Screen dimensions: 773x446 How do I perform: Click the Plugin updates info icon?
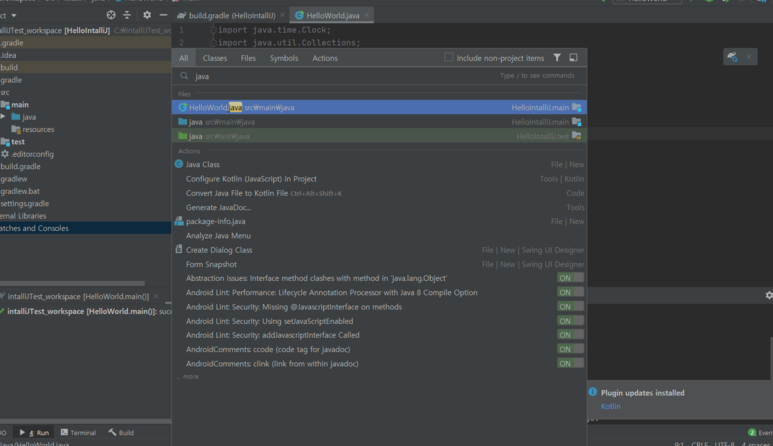pos(593,392)
